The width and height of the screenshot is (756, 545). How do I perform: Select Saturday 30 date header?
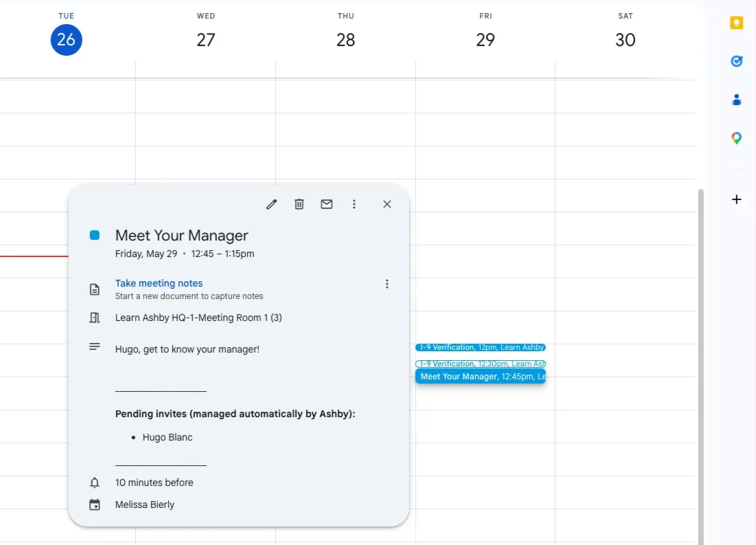pos(626,40)
